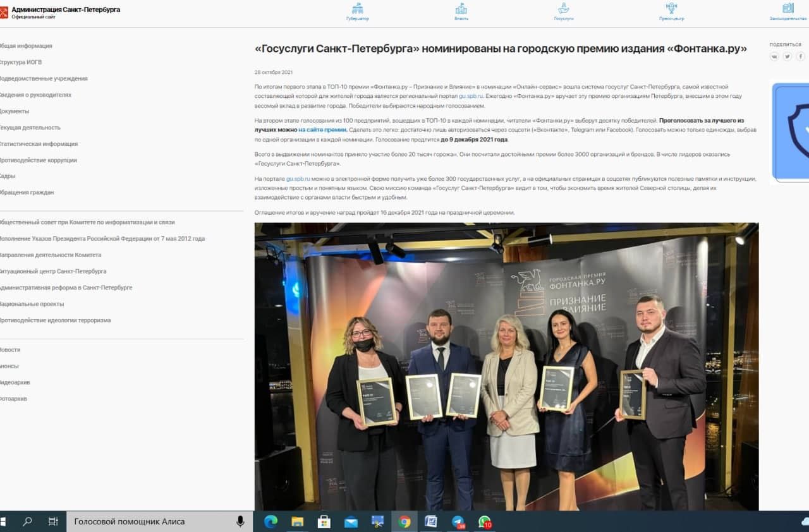Open Обращения граждан in sidebar
The image size is (809, 532).
coord(27,193)
